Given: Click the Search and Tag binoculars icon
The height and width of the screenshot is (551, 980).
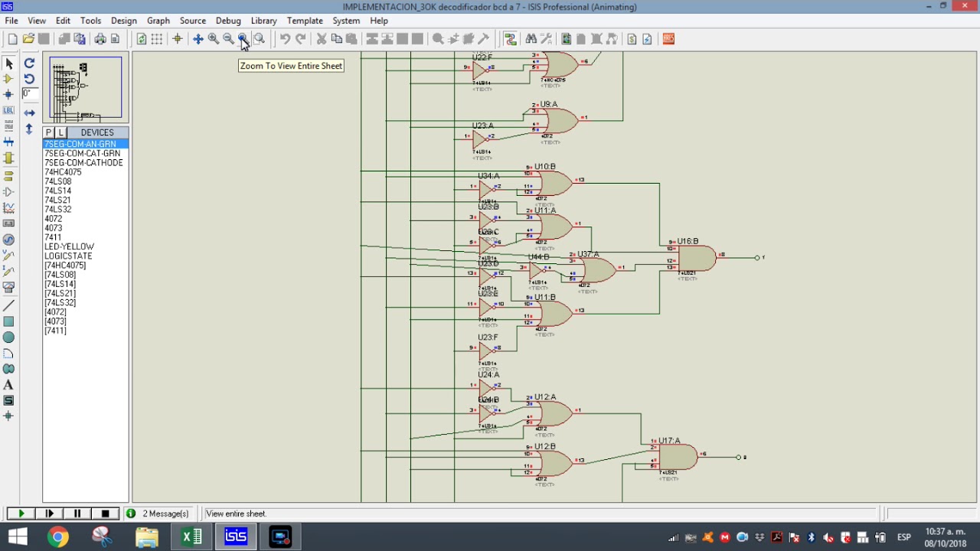Looking at the screenshot, I should pos(531,39).
